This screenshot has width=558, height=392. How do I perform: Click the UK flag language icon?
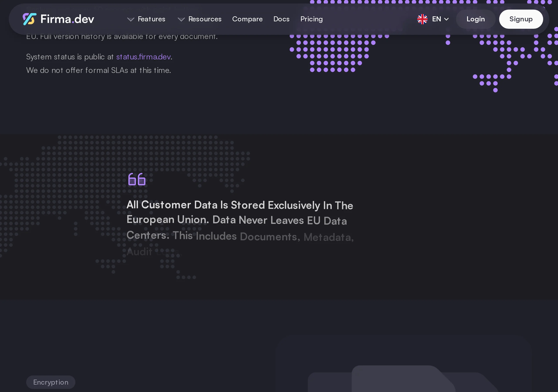pos(422,19)
